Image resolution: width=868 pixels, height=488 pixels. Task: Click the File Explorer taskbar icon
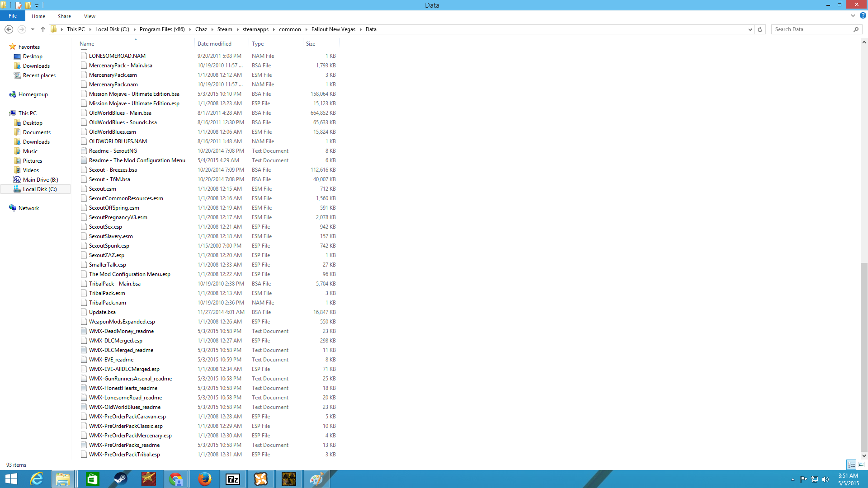63,479
